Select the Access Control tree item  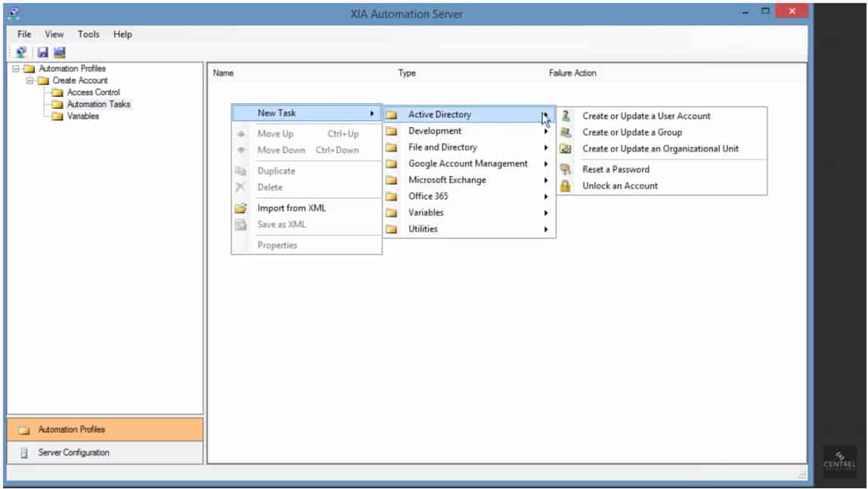pyautogui.click(x=93, y=92)
